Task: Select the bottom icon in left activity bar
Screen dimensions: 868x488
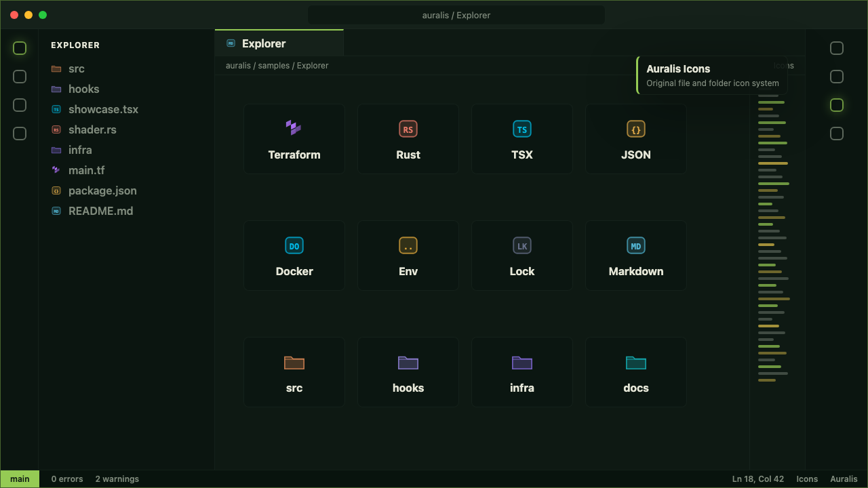Action: (x=20, y=134)
